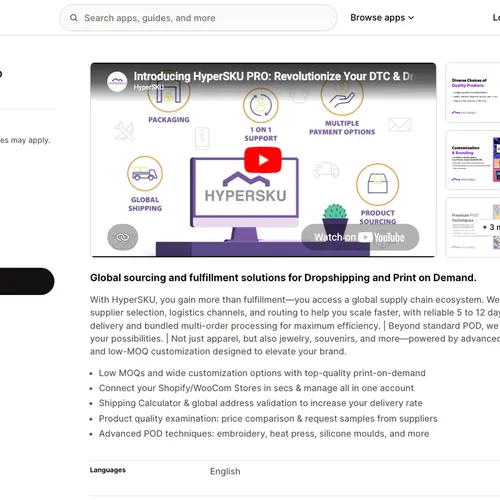Open Premium POD techniques thumbnail

(473, 228)
